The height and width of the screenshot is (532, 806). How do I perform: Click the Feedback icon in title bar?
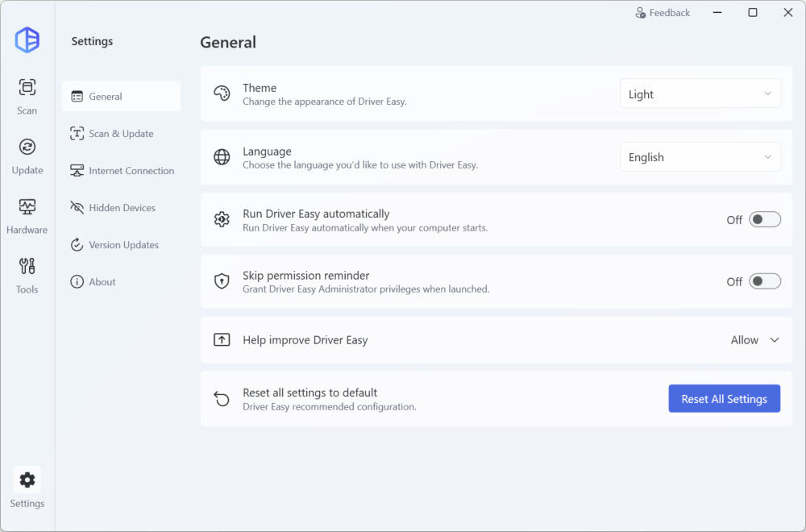(x=641, y=13)
